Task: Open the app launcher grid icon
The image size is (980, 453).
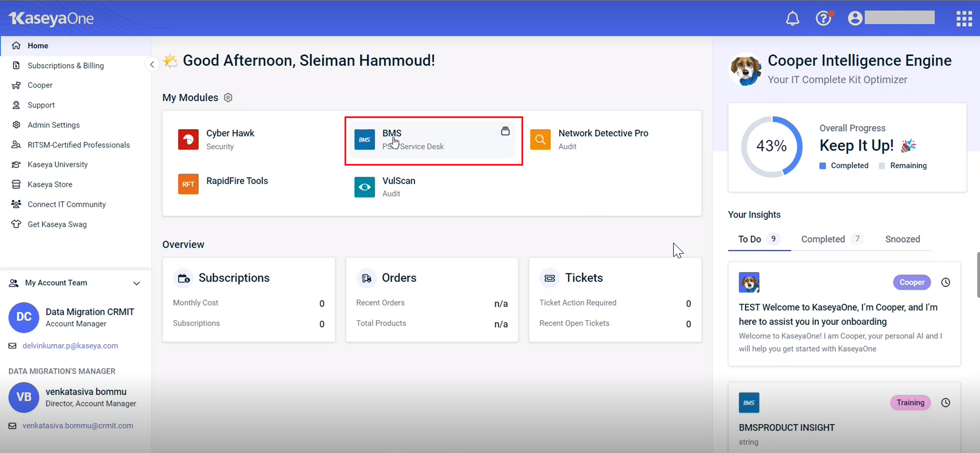Action: pos(964,19)
